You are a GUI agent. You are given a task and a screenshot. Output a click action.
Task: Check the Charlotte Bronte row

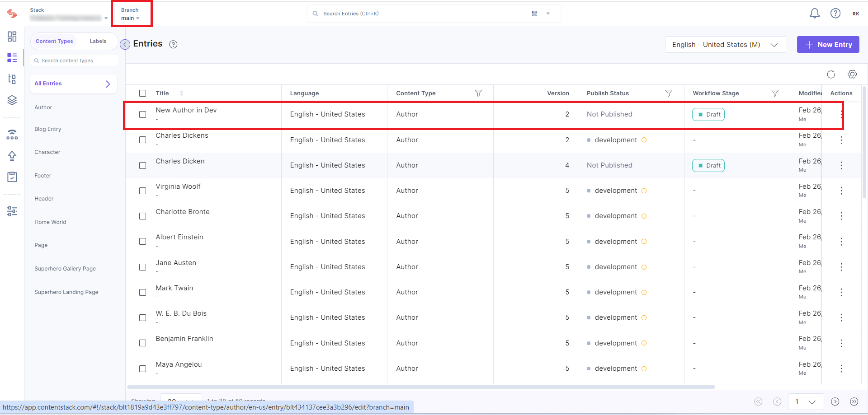click(143, 216)
